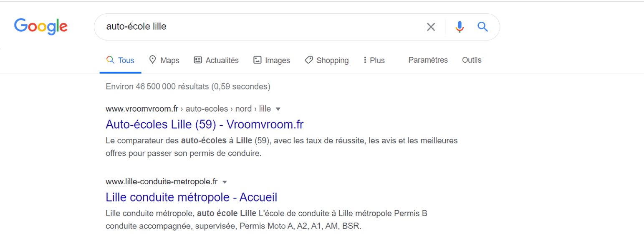Viewport: 644px width, 247px height.
Task: Open dropdown arrow beside lille-conduite-metropole.fr
Action: pyautogui.click(x=225, y=182)
